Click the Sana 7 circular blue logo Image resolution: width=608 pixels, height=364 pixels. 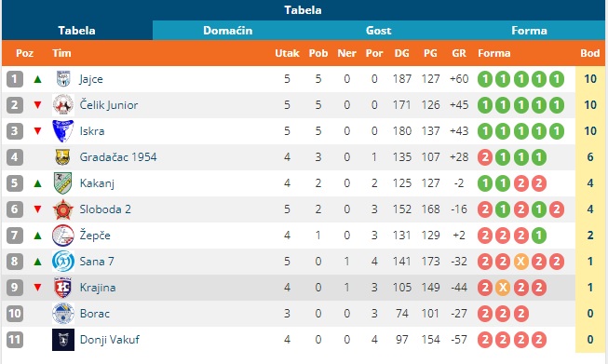click(63, 262)
